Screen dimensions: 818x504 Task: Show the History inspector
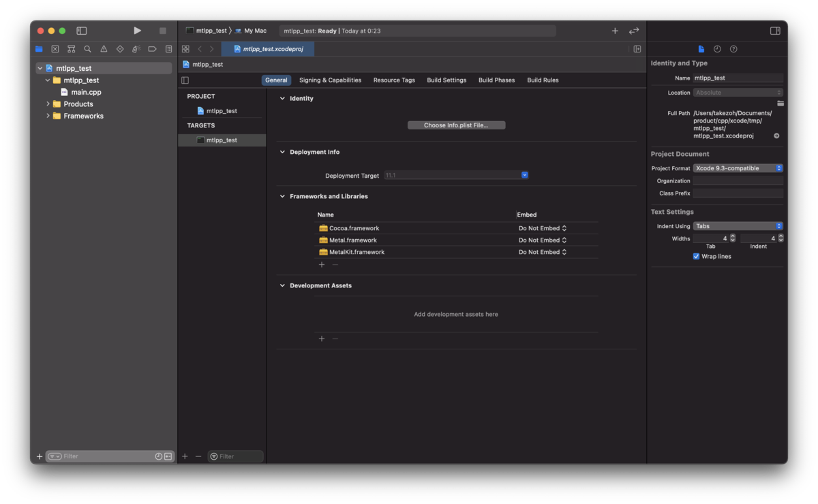pos(717,49)
